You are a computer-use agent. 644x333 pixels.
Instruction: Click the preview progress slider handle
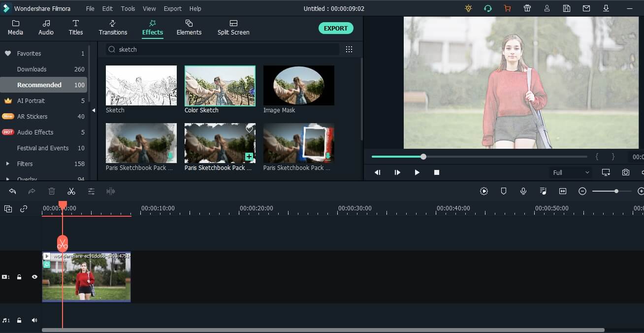click(x=423, y=157)
